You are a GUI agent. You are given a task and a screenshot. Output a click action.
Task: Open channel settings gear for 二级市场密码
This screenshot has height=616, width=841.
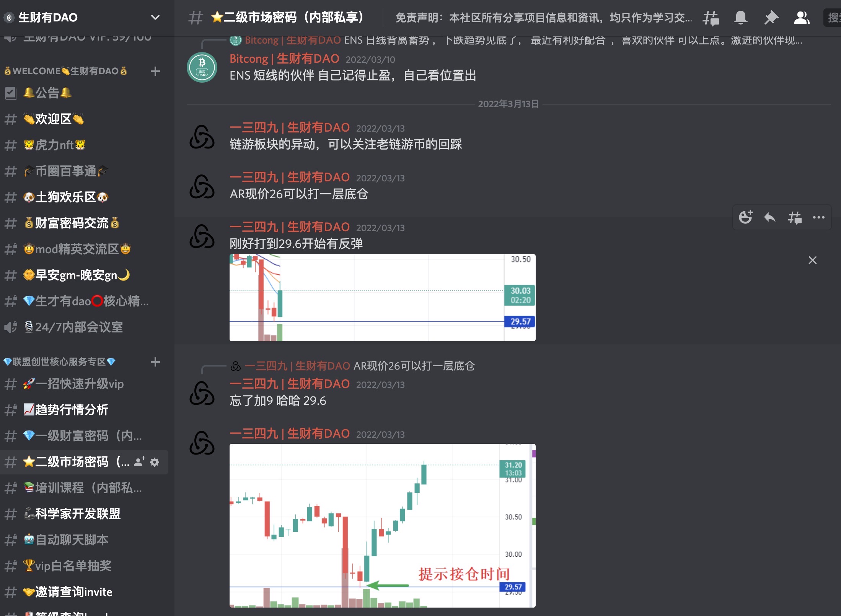click(155, 462)
